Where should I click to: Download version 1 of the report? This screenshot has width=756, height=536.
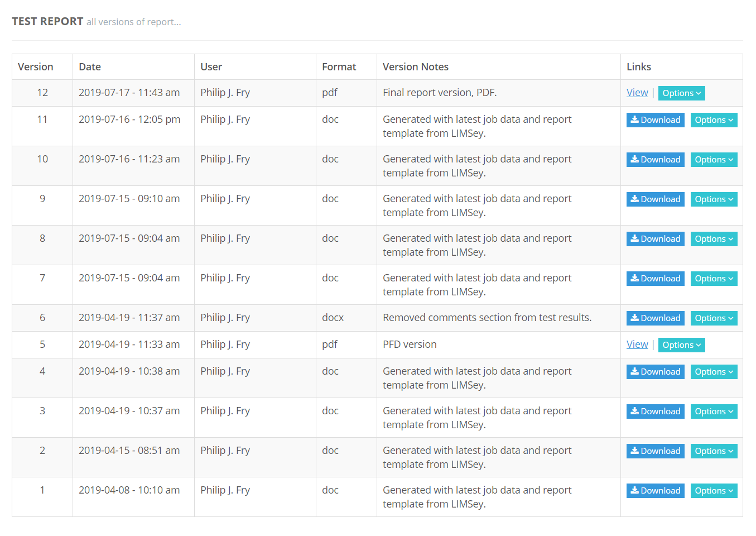point(655,491)
